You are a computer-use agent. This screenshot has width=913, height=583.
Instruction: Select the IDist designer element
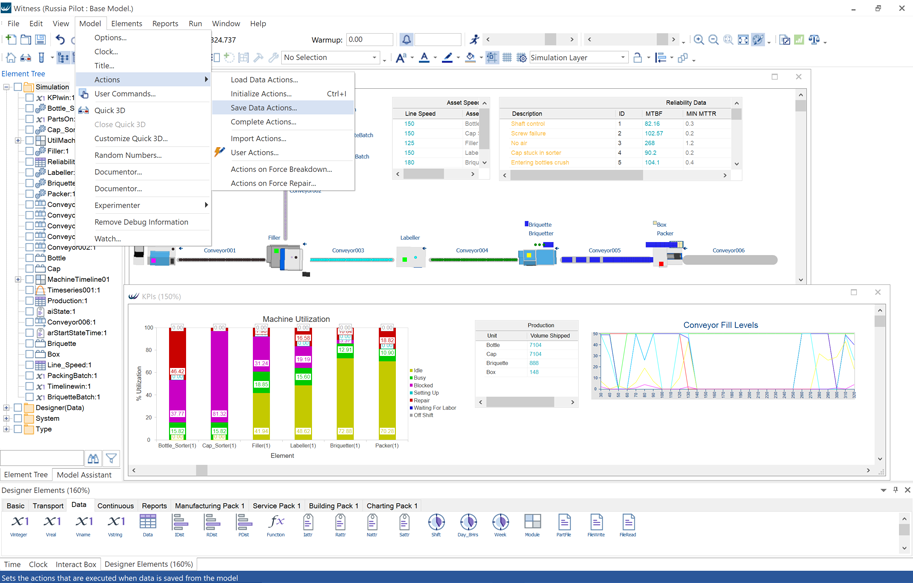tap(179, 525)
